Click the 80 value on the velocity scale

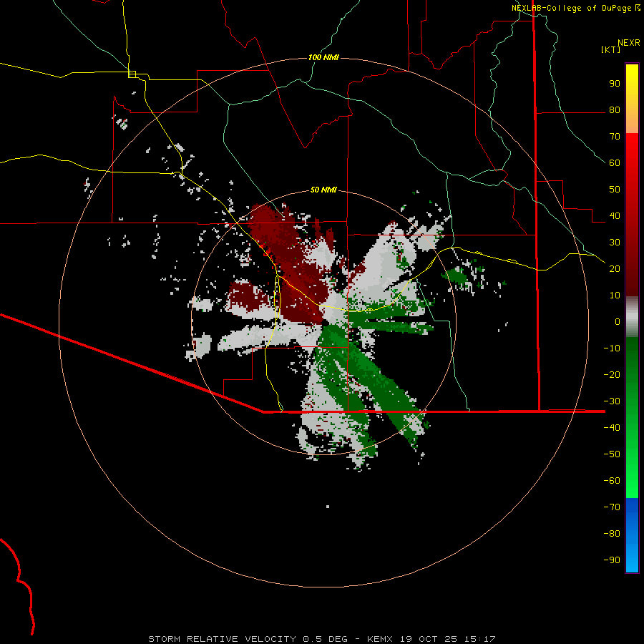[615, 110]
